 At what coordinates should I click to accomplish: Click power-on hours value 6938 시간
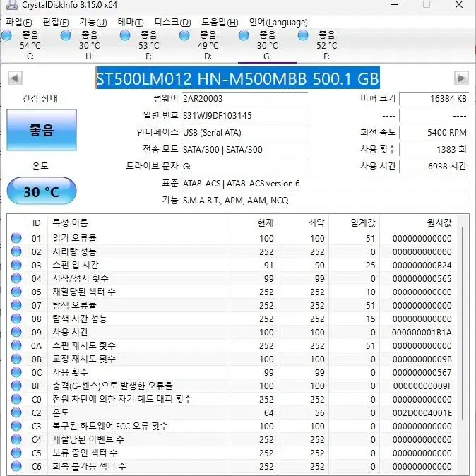(x=434, y=167)
